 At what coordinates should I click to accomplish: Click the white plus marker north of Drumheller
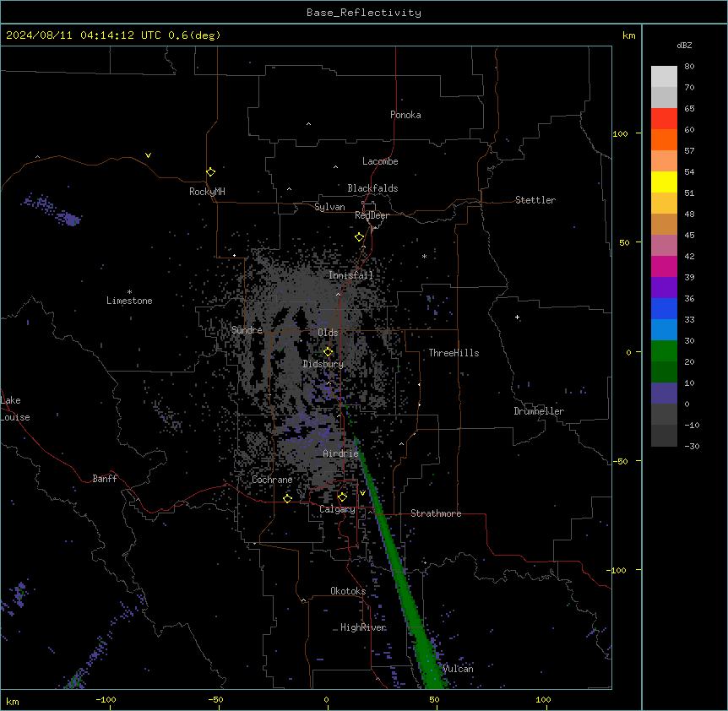517,318
